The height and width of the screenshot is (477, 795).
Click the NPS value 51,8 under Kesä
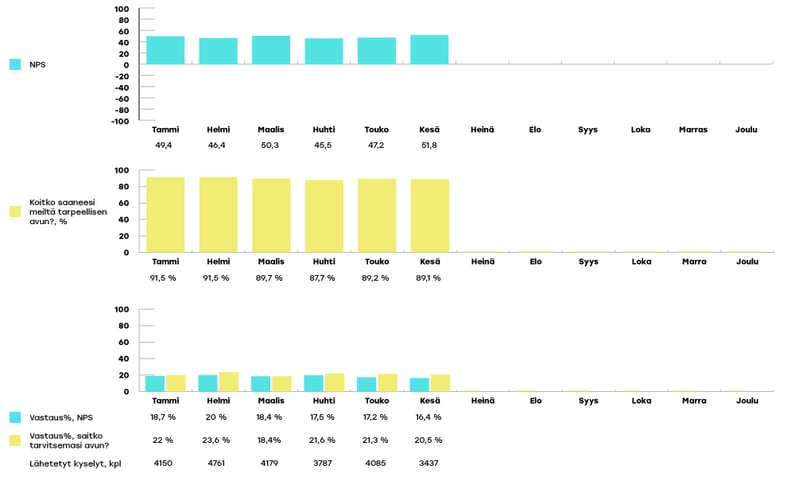click(429, 145)
